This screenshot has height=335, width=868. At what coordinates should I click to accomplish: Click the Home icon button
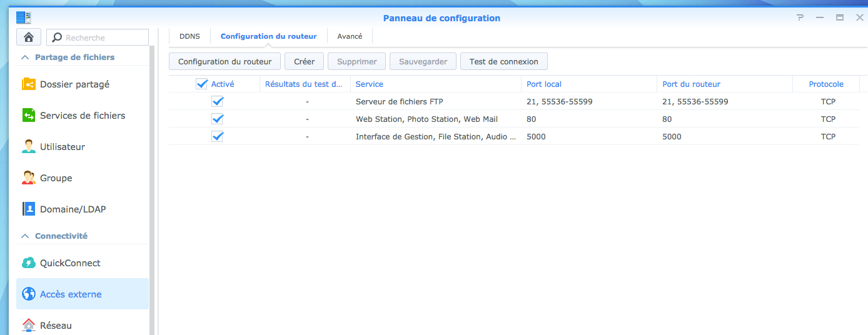tap(29, 37)
